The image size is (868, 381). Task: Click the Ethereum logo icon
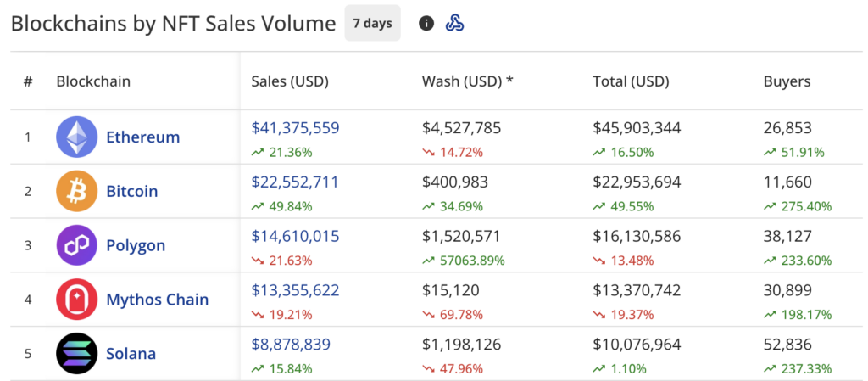[77, 137]
